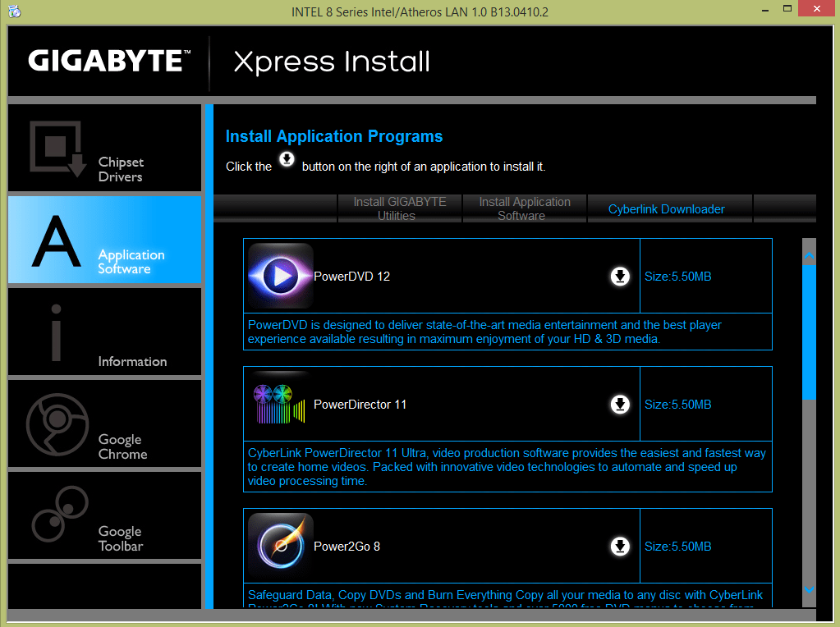Click the Power2Go 8 title text
Screen dimensions: 840x627
[347, 546]
